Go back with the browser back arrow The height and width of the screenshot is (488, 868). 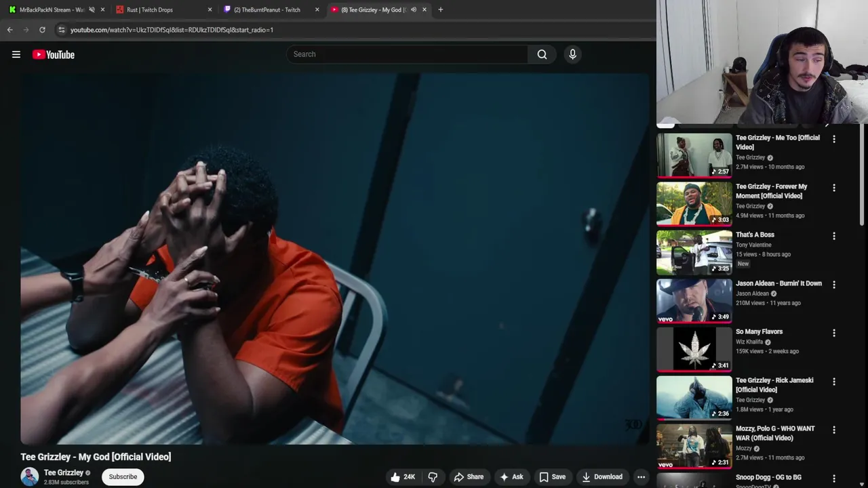coord(9,30)
